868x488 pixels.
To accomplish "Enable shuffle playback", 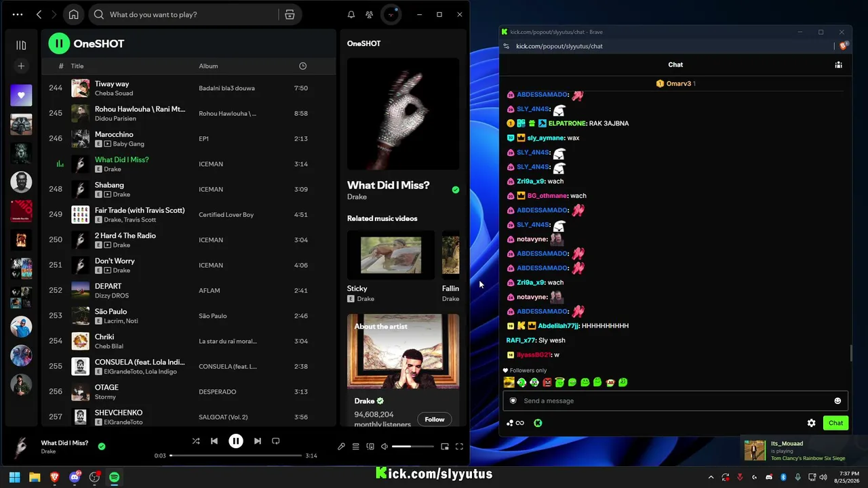I will pyautogui.click(x=196, y=441).
